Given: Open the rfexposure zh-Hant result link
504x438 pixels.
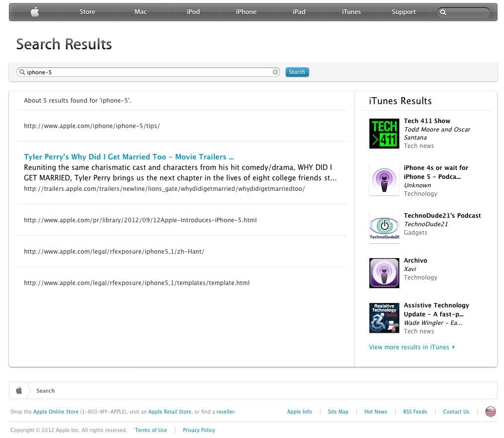Looking at the screenshot, I should (114, 252).
